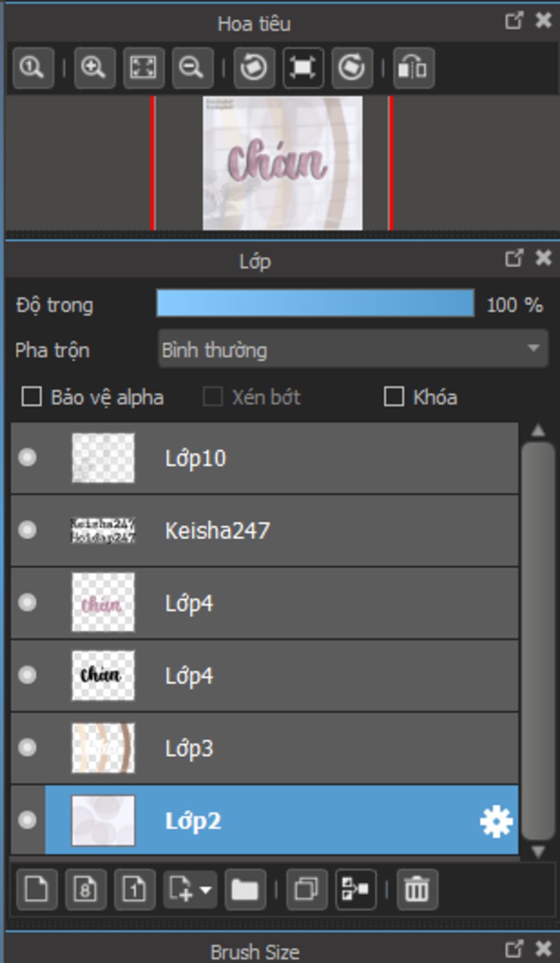This screenshot has width=560, height=963.
Task: Delete the selected layer with trash icon
Action: (x=417, y=889)
